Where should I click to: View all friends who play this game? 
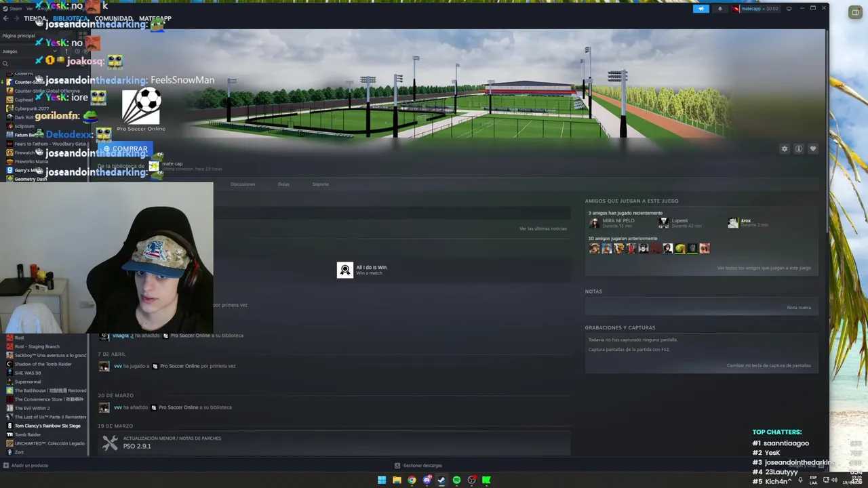click(x=764, y=268)
